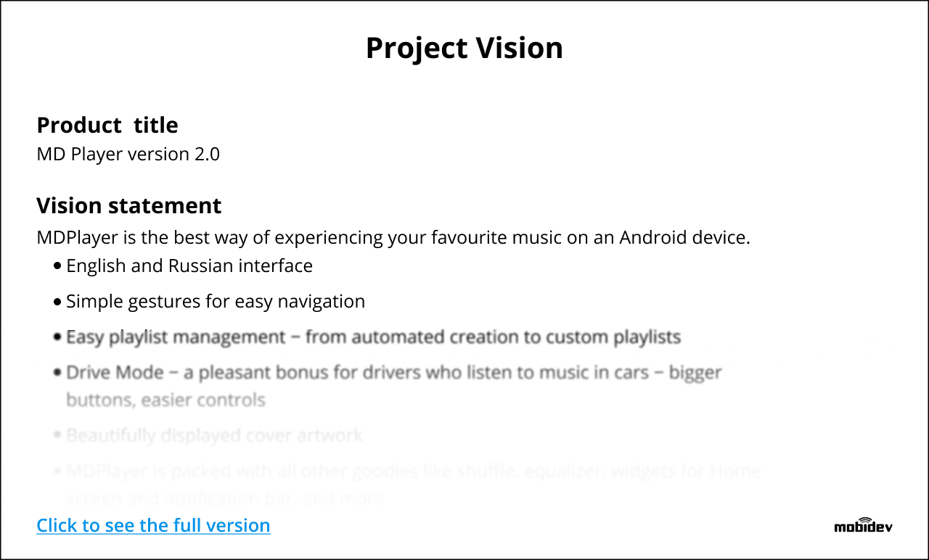Click the Product title heading
The height and width of the screenshot is (560, 929).
(107, 125)
